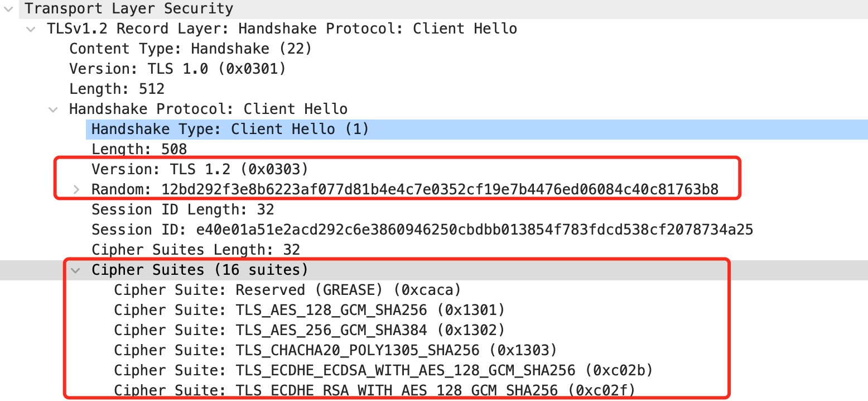Select the Version: TLS 1.0 row
Image resolution: width=868 pixels, height=401 pixels.
point(177,69)
